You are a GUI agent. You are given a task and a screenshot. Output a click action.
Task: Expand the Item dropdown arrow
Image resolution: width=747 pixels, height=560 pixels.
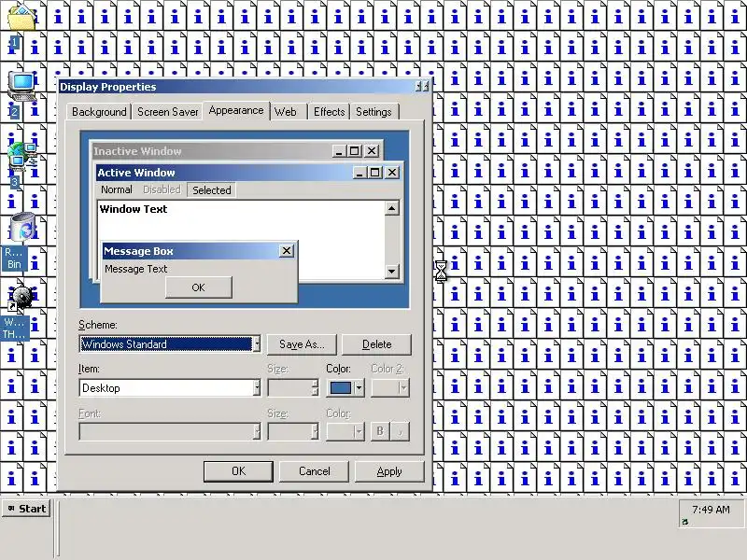pos(256,388)
